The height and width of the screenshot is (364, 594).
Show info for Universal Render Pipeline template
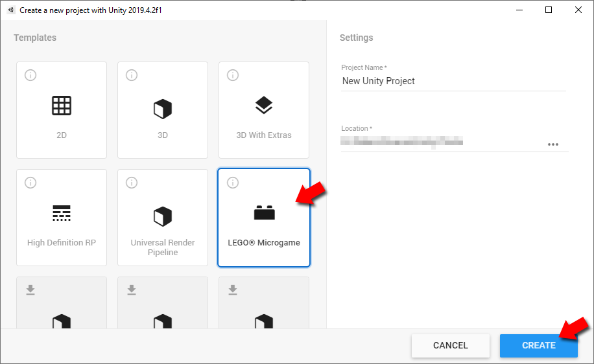point(132,183)
